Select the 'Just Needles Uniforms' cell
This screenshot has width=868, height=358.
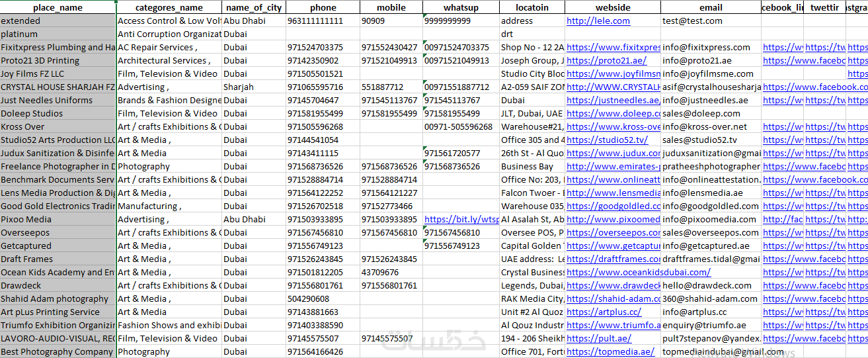[58, 100]
